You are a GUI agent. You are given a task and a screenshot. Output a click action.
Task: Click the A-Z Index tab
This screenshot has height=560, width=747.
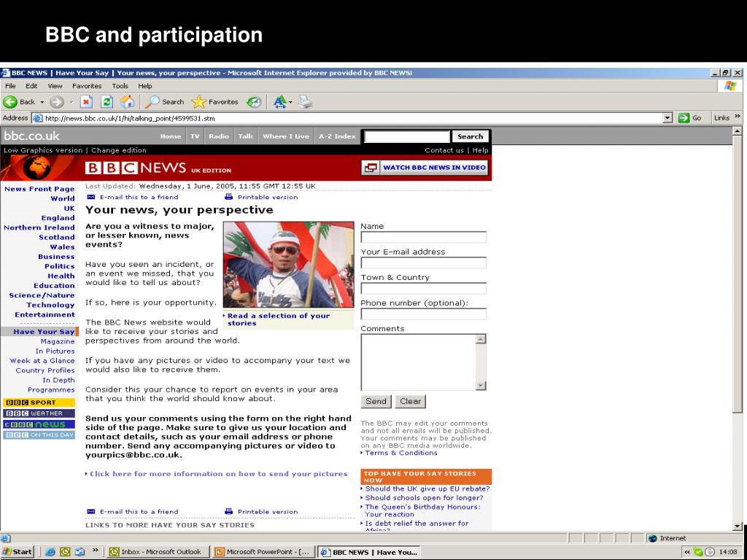click(337, 136)
